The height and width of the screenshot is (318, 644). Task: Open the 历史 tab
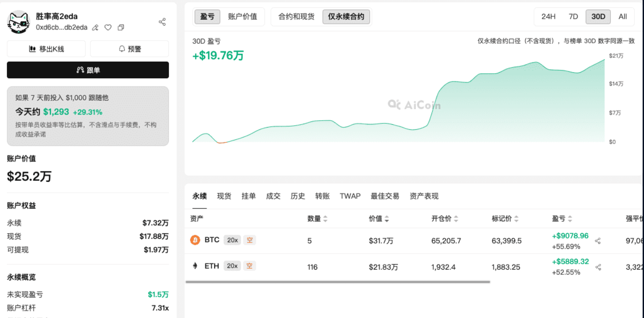[298, 196]
